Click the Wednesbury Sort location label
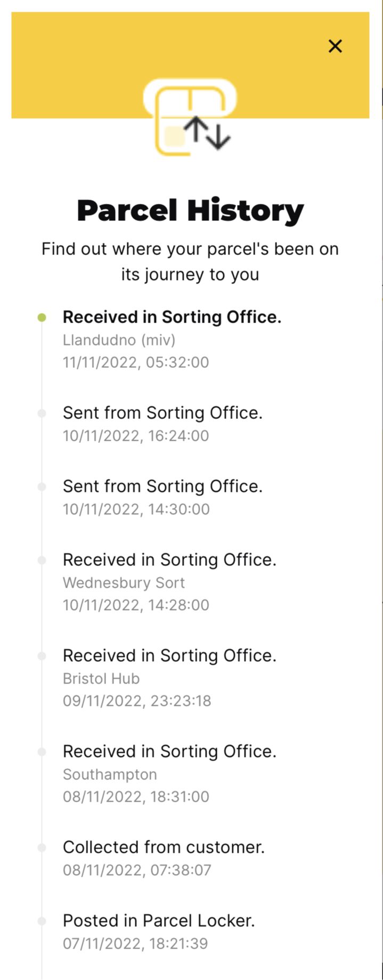The image size is (383, 980). [x=124, y=582]
